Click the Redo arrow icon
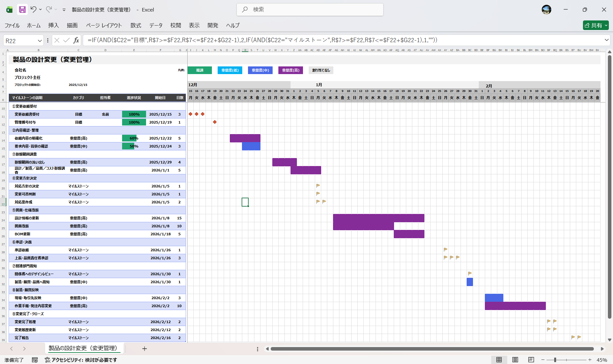Screen dimensions: 613x364 [49, 10]
